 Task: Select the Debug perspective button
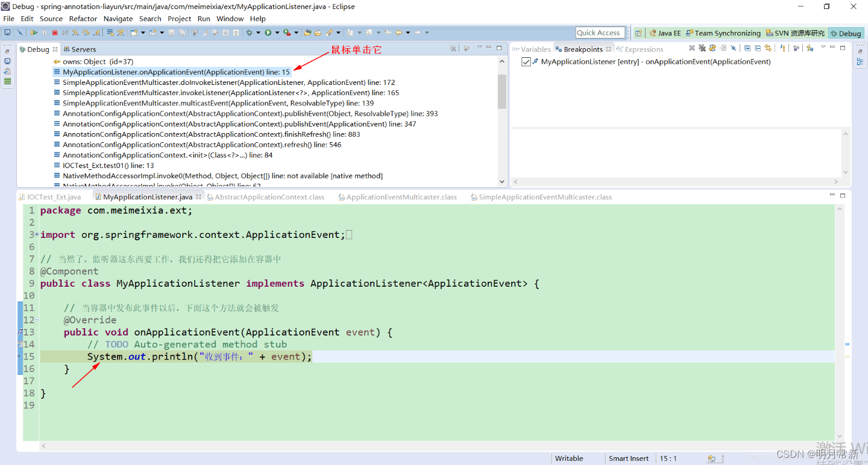point(845,33)
